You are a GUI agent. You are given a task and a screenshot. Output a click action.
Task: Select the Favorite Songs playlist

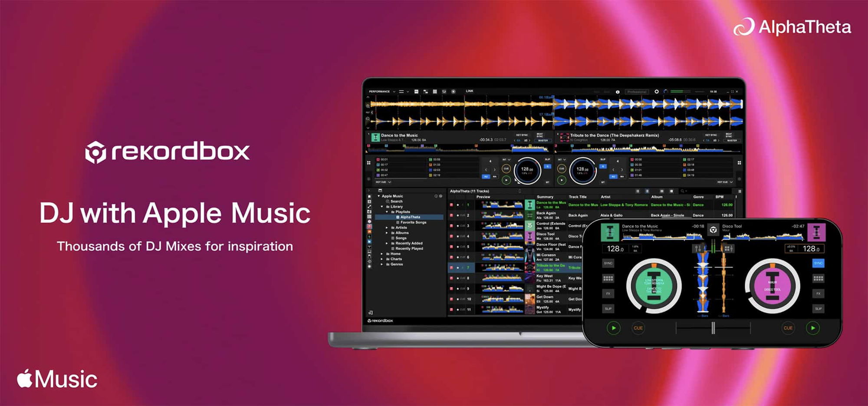pyautogui.click(x=413, y=222)
